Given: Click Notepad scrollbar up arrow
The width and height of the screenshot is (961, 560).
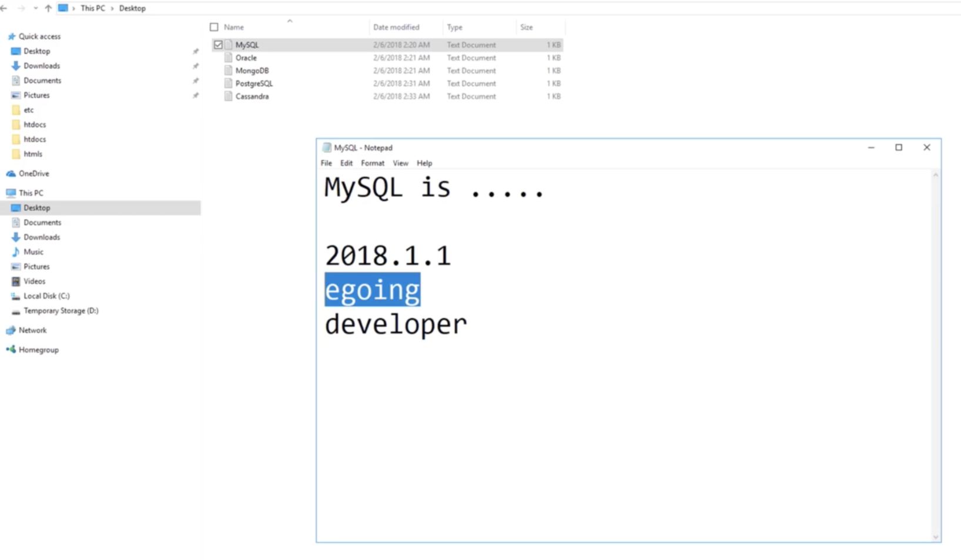Looking at the screenshot, I should [936, 175].
